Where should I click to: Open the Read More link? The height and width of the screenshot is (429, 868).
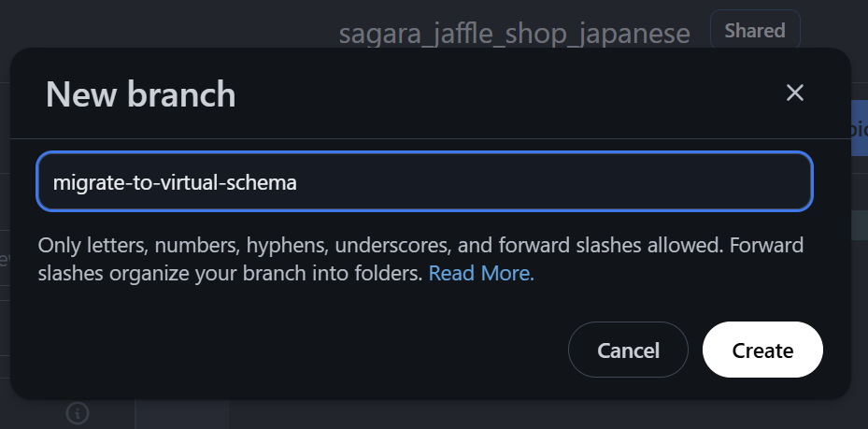(x=481, y=274)
